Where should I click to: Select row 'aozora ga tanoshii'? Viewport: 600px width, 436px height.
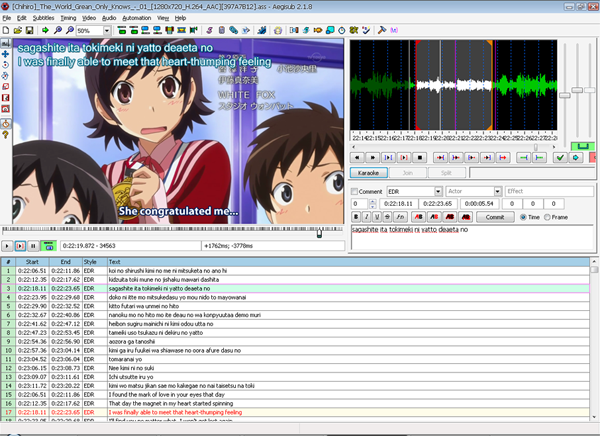(x=295, y=341)
